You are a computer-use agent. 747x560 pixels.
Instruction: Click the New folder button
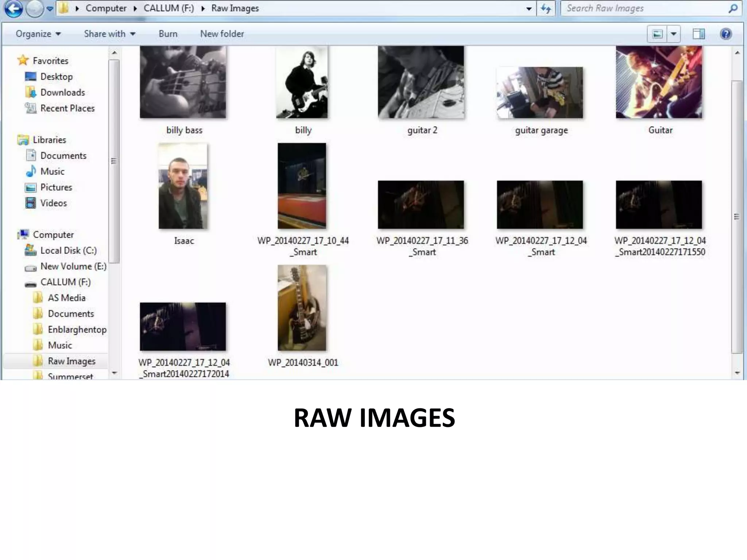[222, 34]
